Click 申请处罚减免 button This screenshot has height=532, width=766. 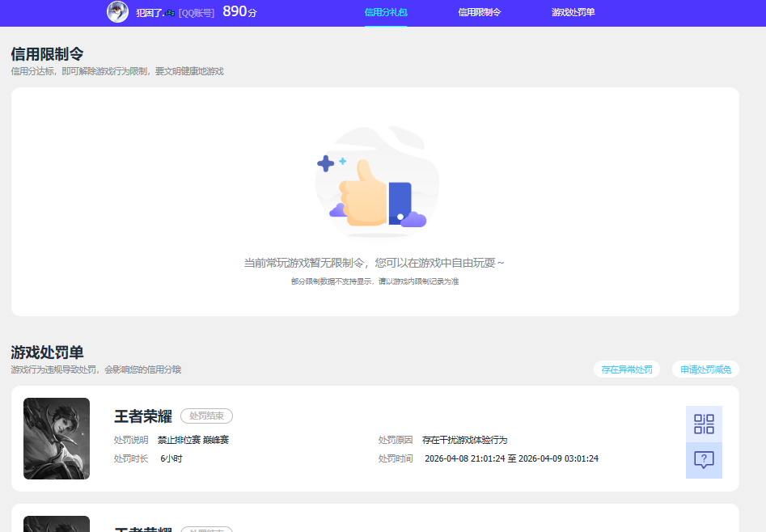point(705,369)
